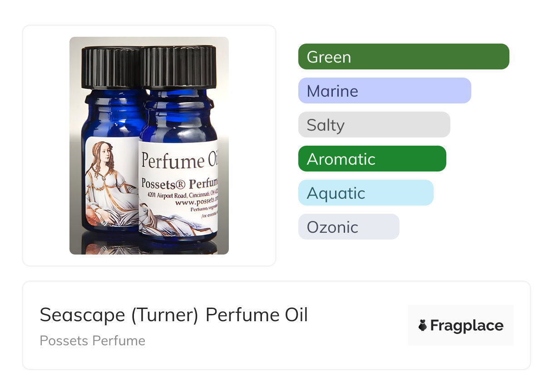Click the black cap of the left bottle
The image size is (553, 392).
[111, 67]
